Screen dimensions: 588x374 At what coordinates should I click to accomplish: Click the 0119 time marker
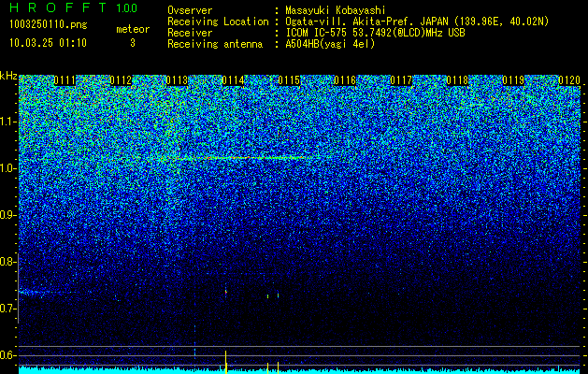coord(513,80)
